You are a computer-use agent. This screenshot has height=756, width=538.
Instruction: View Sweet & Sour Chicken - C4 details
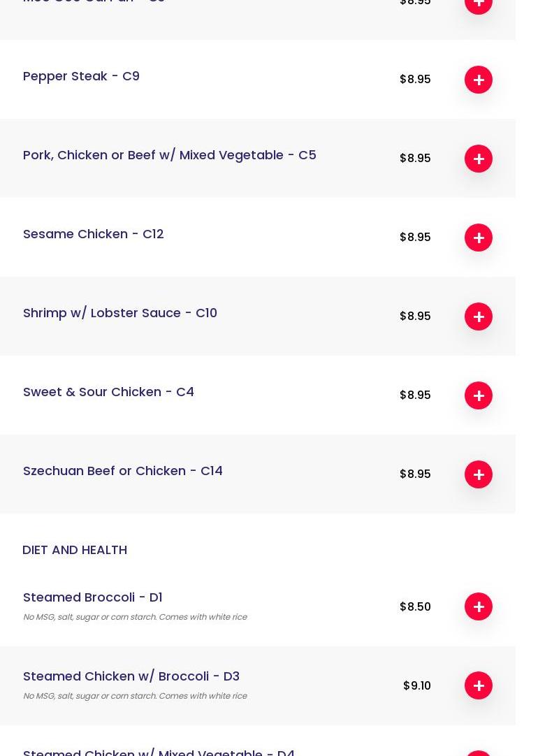click(x=108, y=392)
